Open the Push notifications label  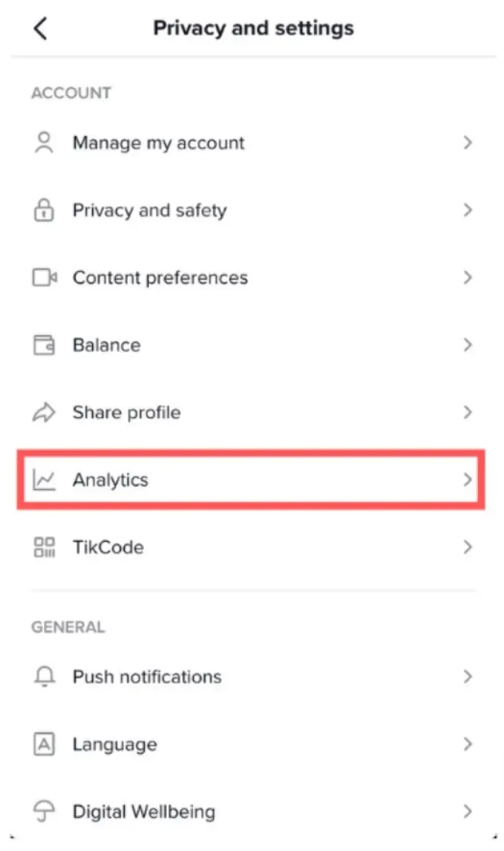pyautogui.click(x=147, y=677)
